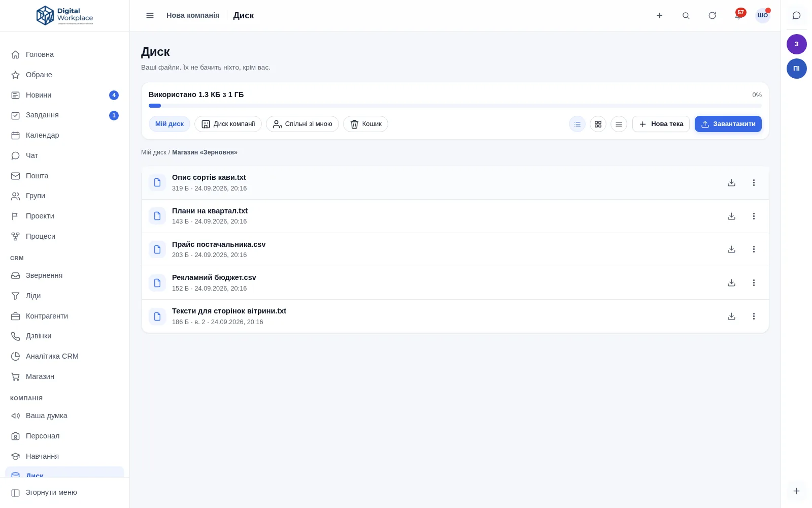812x508 pixels.
Task: Toggle the hamburger menu icon
Action: tap(150, 16)
